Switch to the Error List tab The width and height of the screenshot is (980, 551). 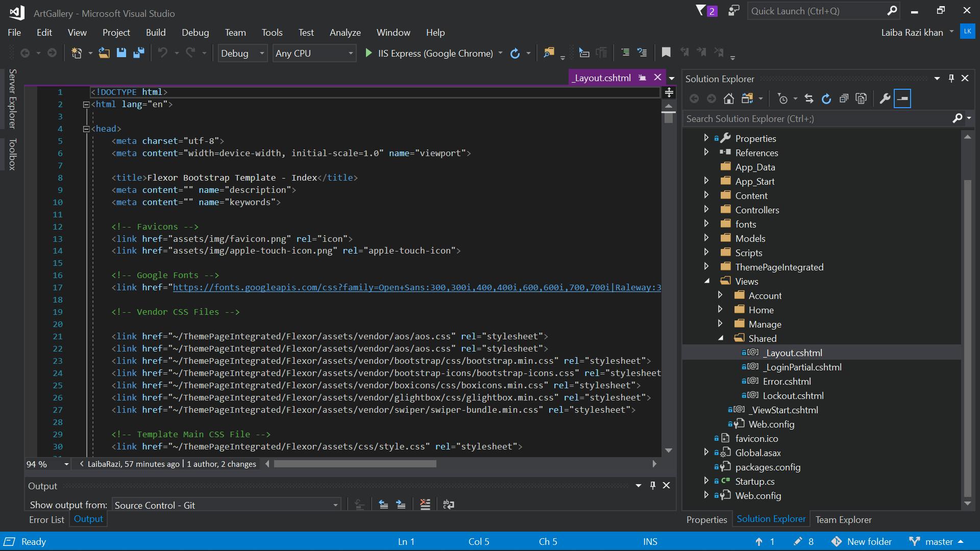(x=46, y=519)
